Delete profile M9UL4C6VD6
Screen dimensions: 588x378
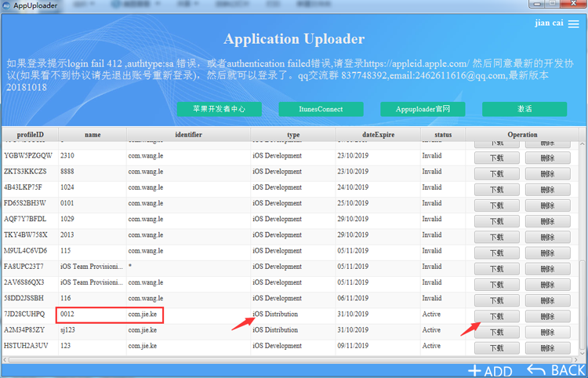[x=547, y=253]
